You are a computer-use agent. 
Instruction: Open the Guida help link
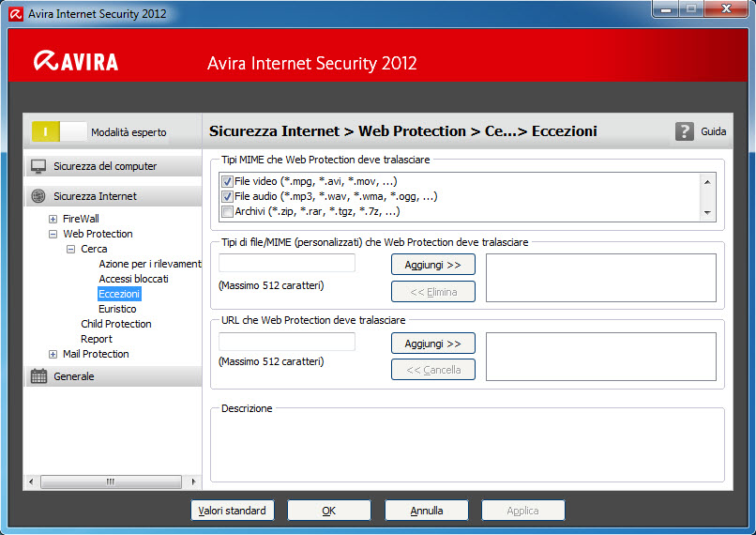(714, 131)
